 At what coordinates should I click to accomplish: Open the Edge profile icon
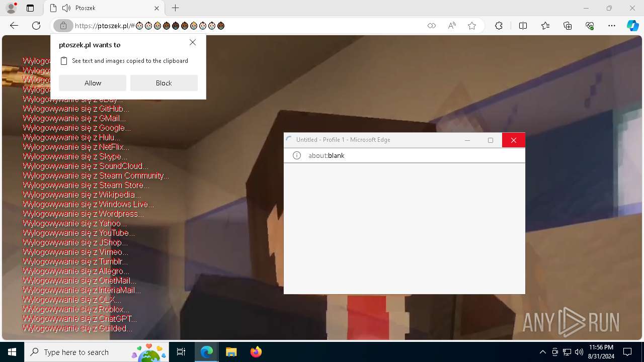click(11, 8)
